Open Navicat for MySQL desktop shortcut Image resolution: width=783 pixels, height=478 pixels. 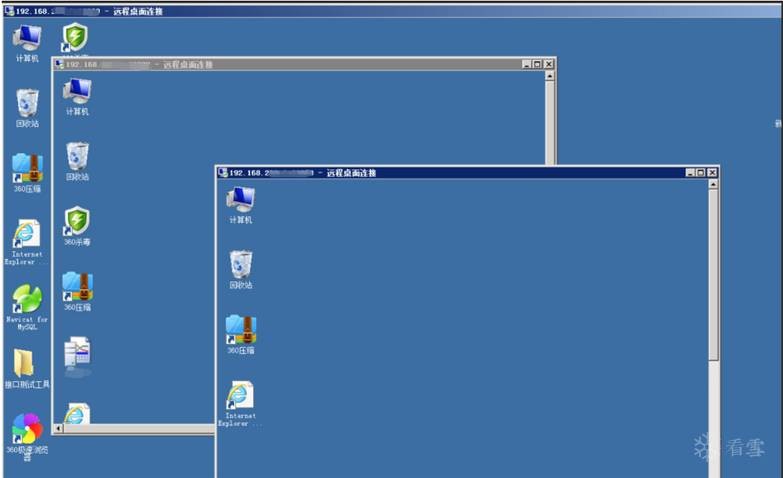(27, 299)
